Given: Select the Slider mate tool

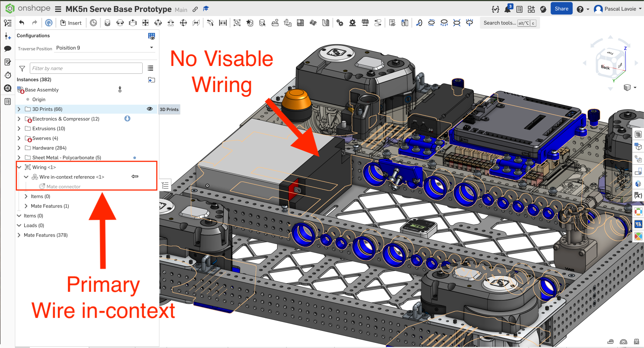Looking at the screenshot, I should 133,23.
